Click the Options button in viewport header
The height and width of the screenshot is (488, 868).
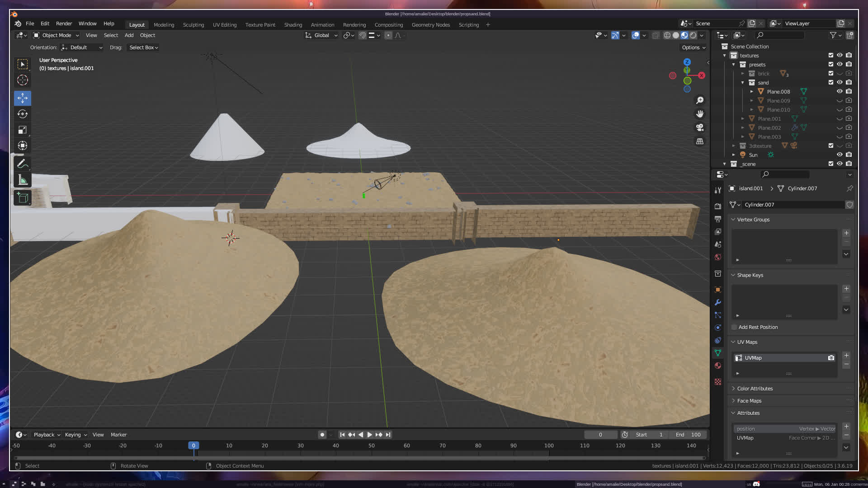click(x=693, y=47)
